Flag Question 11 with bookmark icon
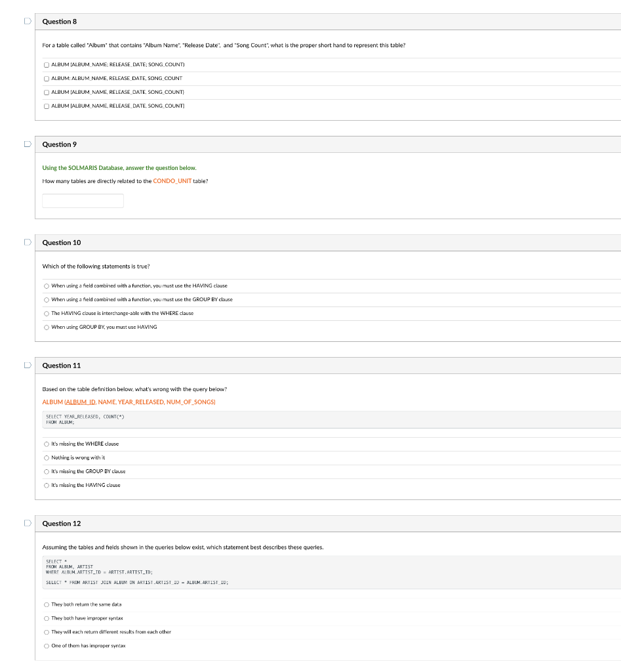Viewport: 621px width, 672px height. click(x=28, y=365)
